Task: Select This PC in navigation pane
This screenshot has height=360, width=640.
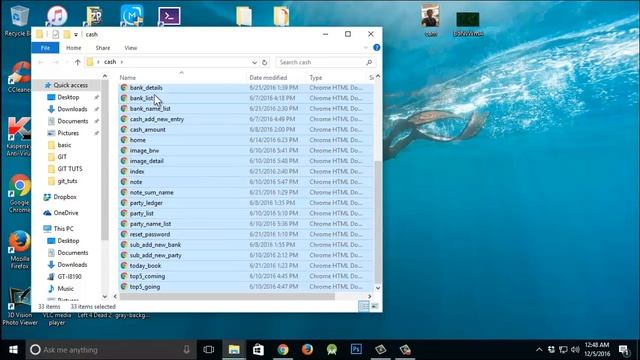Action: [64, 229]
